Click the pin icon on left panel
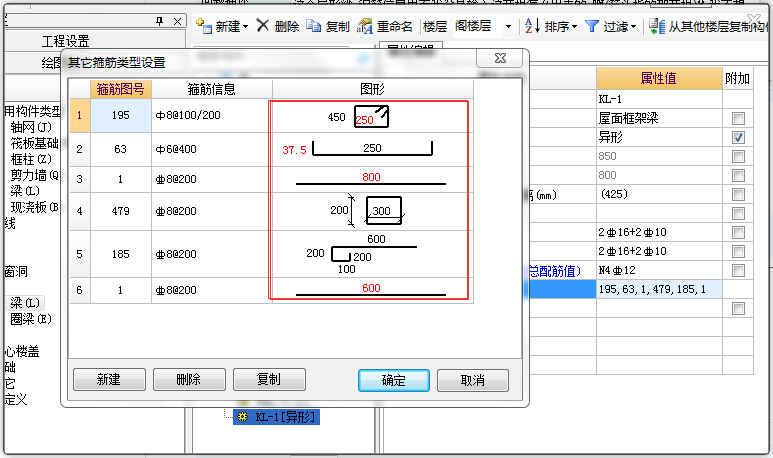The width and height of the screenshot is (773, 458). point(159,21)
